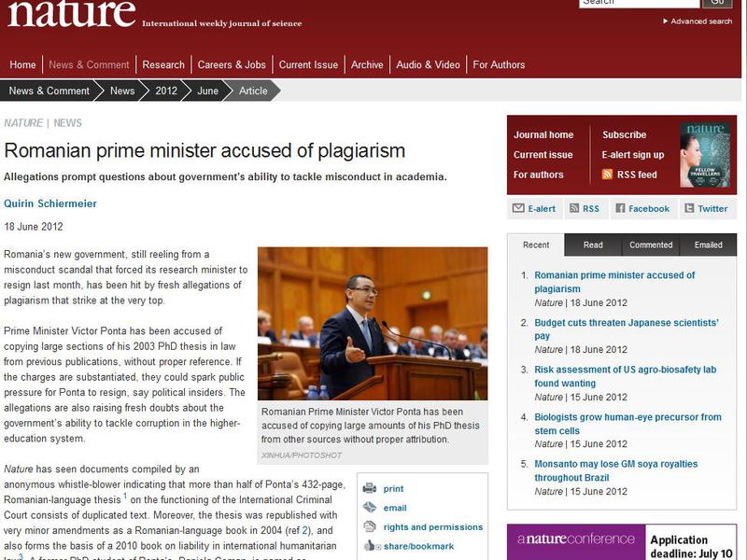Click the Nature journal cover thumbnail
Screen dimensions: 747x560
(705, 154)
